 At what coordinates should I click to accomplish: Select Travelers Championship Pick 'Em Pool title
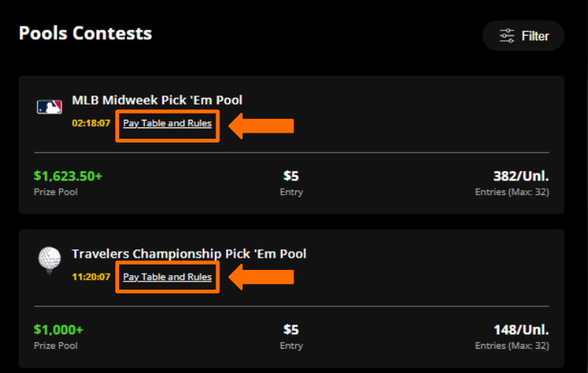(189, 254)
